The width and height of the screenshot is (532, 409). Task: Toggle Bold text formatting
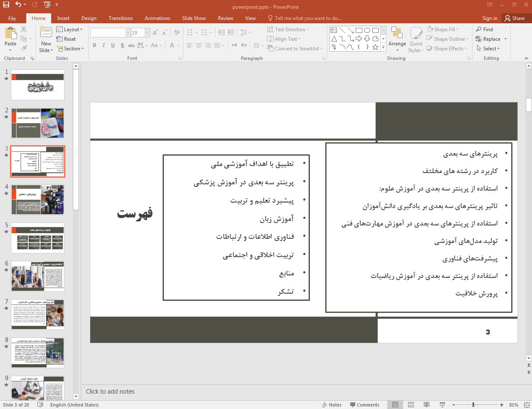coord(94,45)
